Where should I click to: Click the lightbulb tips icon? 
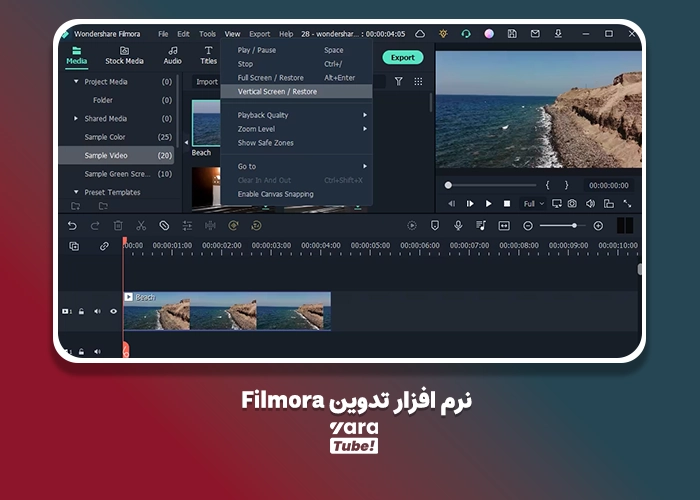[x=443, y=33]
